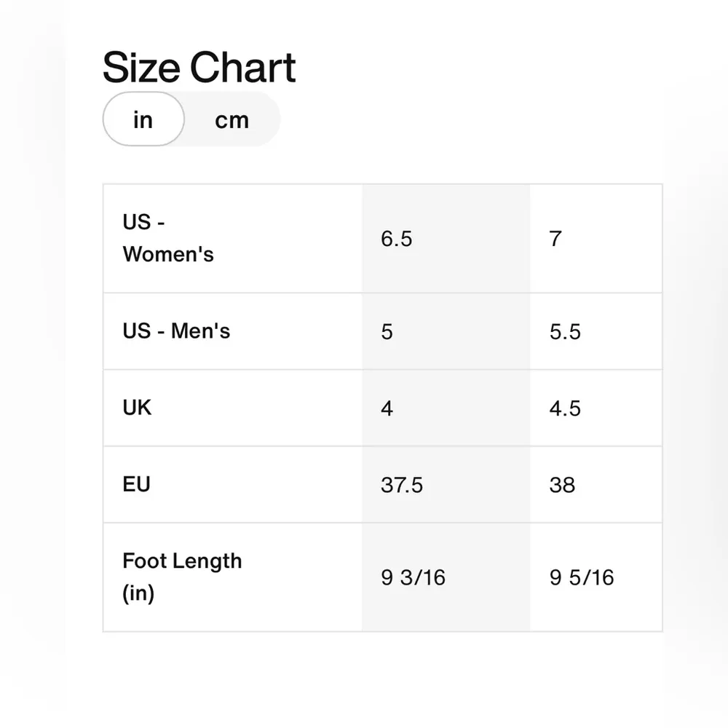Click the UK row label
This screenshot has height=728, width=728.
(137, 408)
